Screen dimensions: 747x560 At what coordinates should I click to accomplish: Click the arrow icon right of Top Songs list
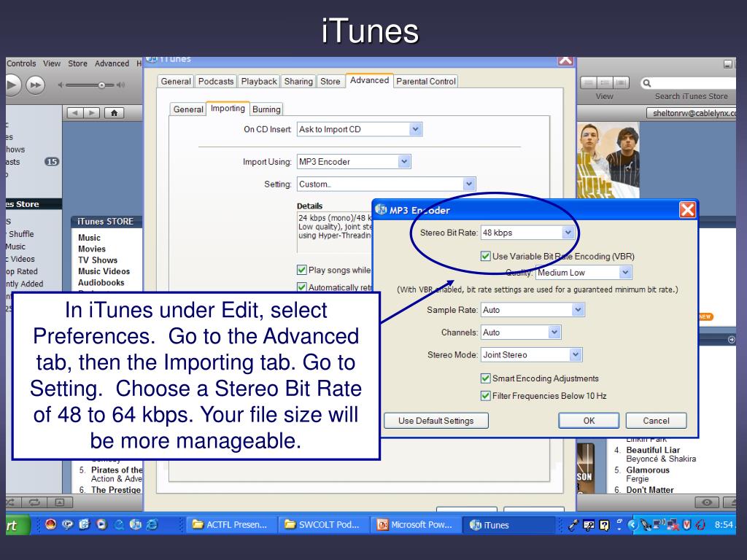click(731, 340)
